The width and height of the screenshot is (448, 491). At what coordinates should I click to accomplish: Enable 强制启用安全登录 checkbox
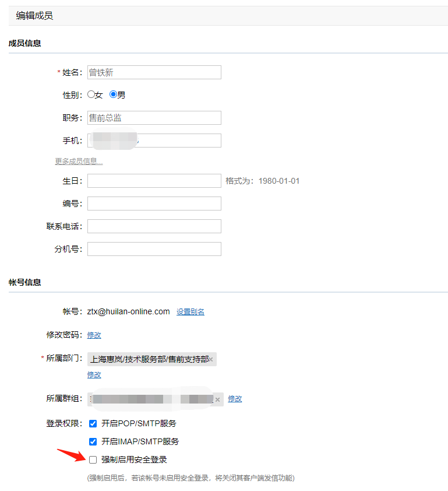[x=93, y=460]
